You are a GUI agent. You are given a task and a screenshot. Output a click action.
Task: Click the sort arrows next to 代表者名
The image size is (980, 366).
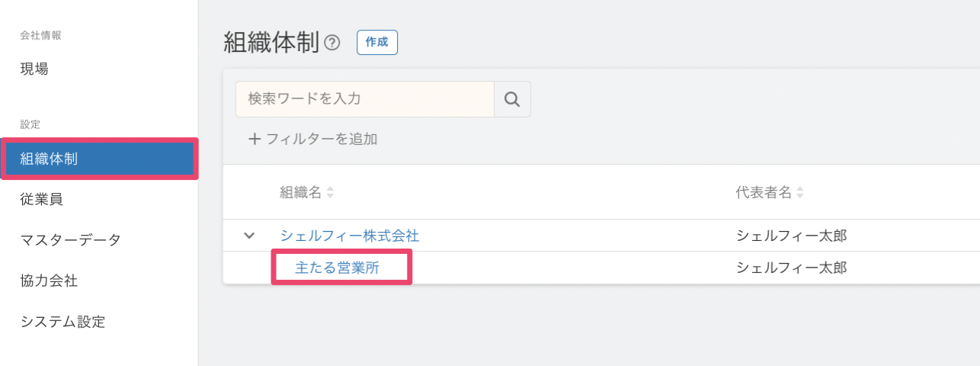pos(800,194)
